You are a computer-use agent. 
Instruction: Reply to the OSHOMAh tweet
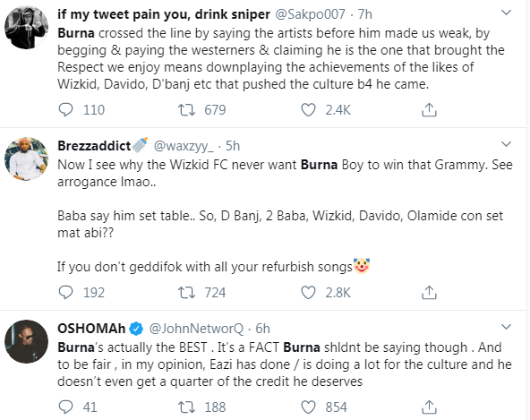point(65,407)
